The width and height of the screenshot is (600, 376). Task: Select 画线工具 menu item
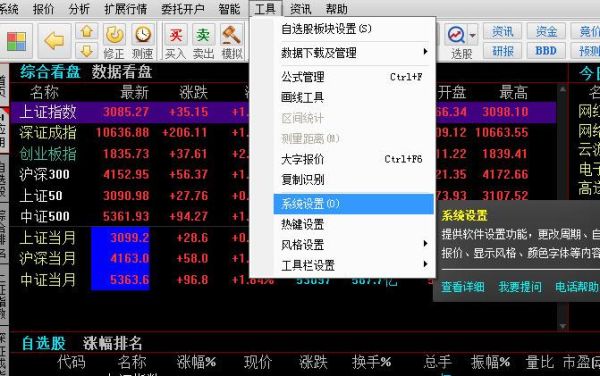[x=354, y=98]
